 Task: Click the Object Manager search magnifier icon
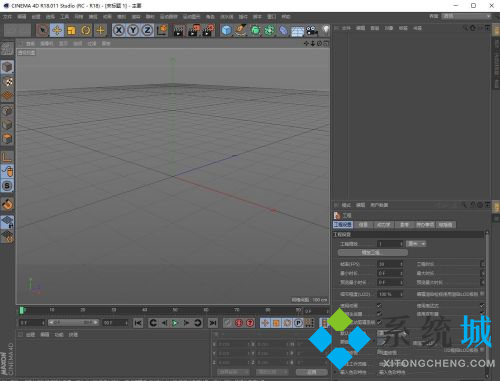pos(465,28)
